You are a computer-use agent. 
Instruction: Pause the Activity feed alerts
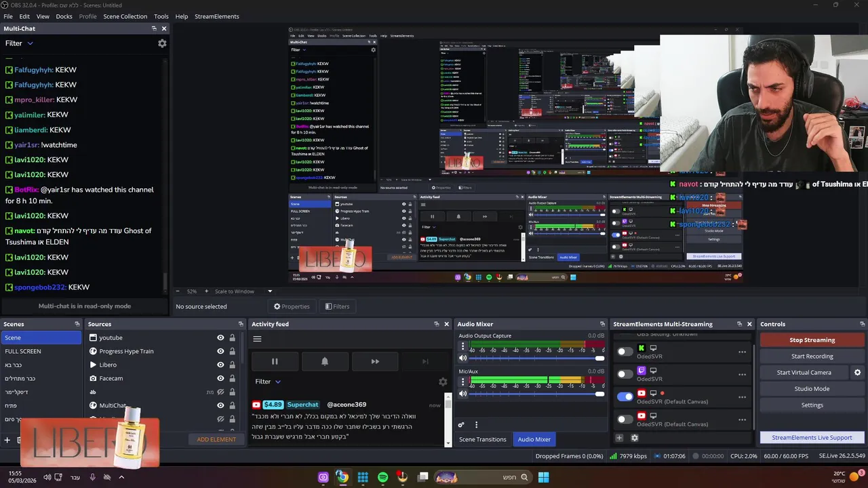(275, 361)
